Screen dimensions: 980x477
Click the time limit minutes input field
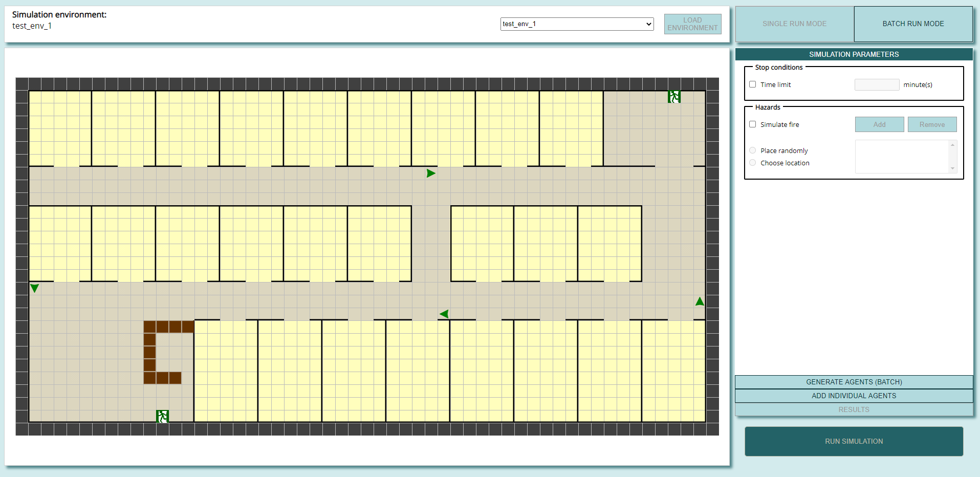877,84
